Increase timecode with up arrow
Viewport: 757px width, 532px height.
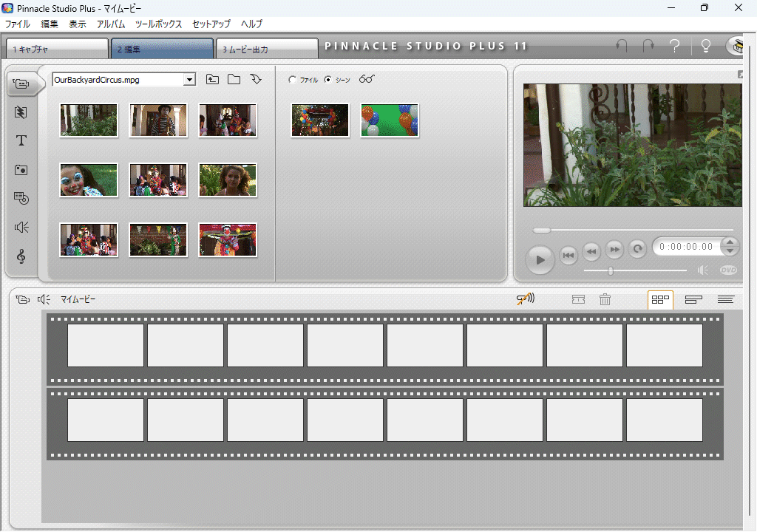pos(730,242)
